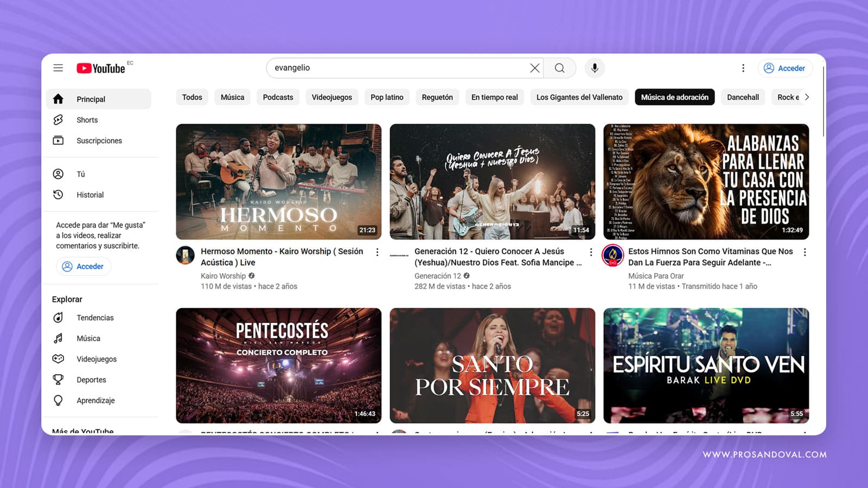Open Aprendizaje under Explorar

(98, 400)
